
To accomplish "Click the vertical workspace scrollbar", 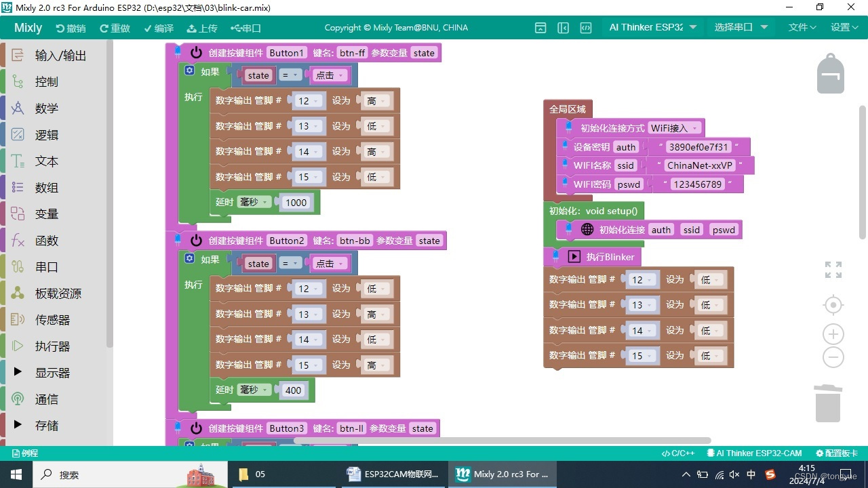I will pos(863,172).
